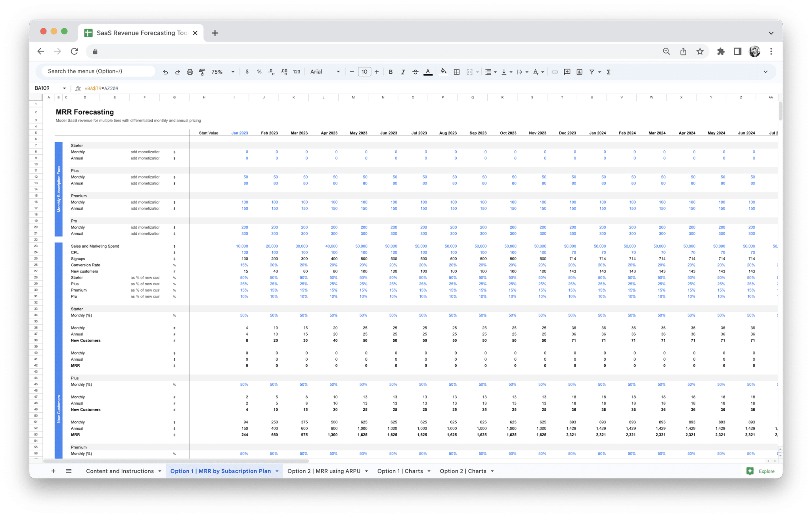Screen dimensions: 812x517
Task: Add a new sheet with the plus button
Action: tap(53, 471)
